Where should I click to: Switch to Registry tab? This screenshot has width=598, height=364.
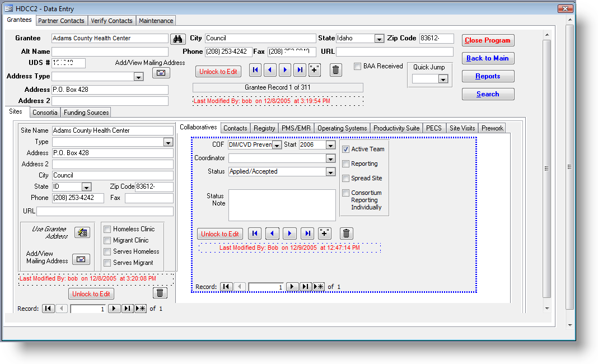tap(264, 128)
